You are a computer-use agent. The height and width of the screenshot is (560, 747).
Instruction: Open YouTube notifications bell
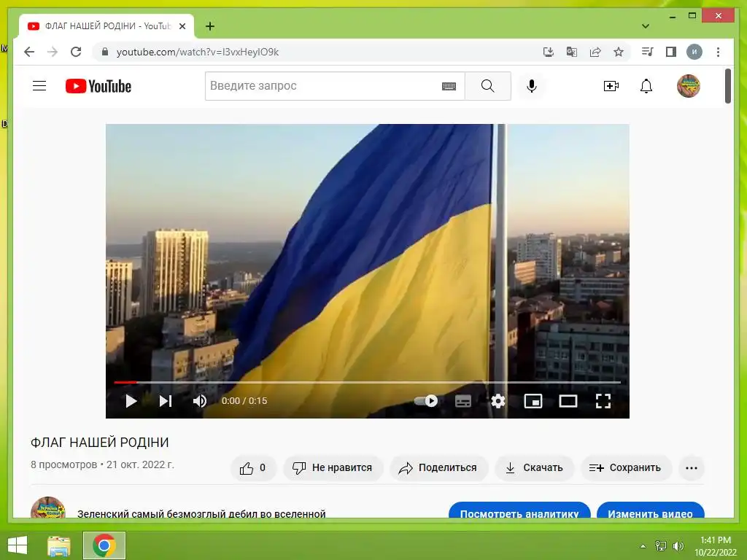(646, 86)
